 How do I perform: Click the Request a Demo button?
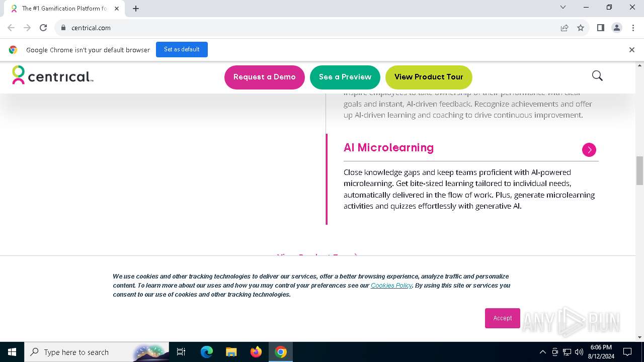pos(265,77)
